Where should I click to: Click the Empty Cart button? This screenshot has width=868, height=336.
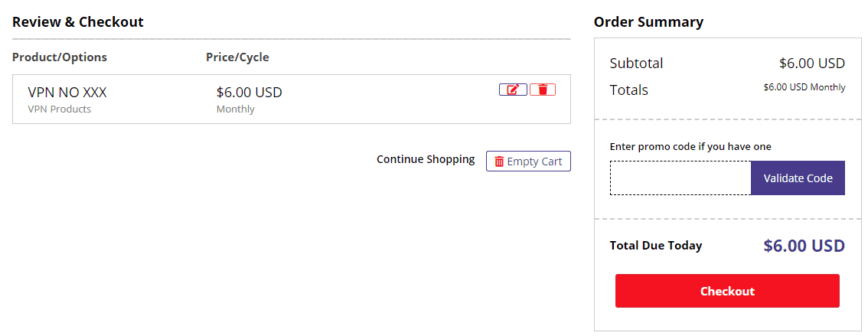pos(528,161)
